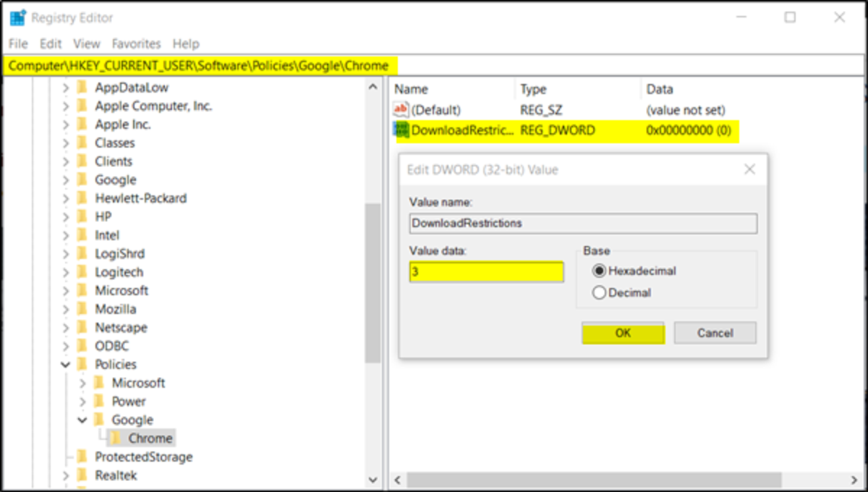Open the Favorites menu
This screenshot has height=492, width=868.
[136, 44]
